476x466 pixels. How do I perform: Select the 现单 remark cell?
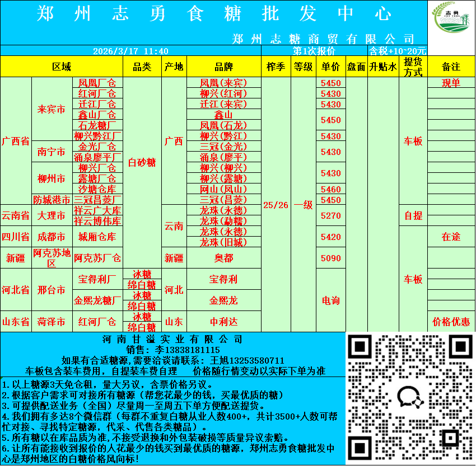click(x=451, y=83)
